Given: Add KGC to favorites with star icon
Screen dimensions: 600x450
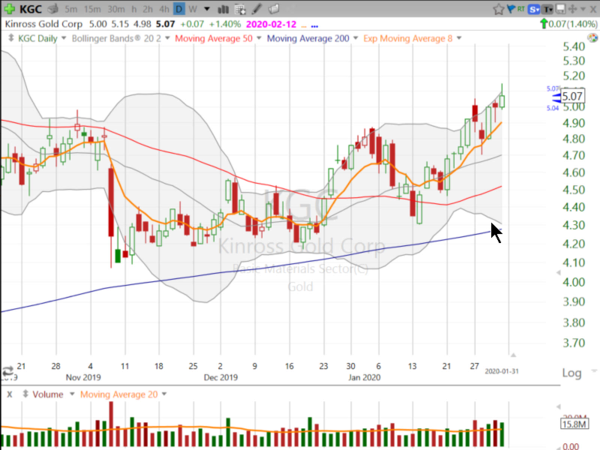Looking at the screenshot, I should pyautogui.click(x=498, y=9).
